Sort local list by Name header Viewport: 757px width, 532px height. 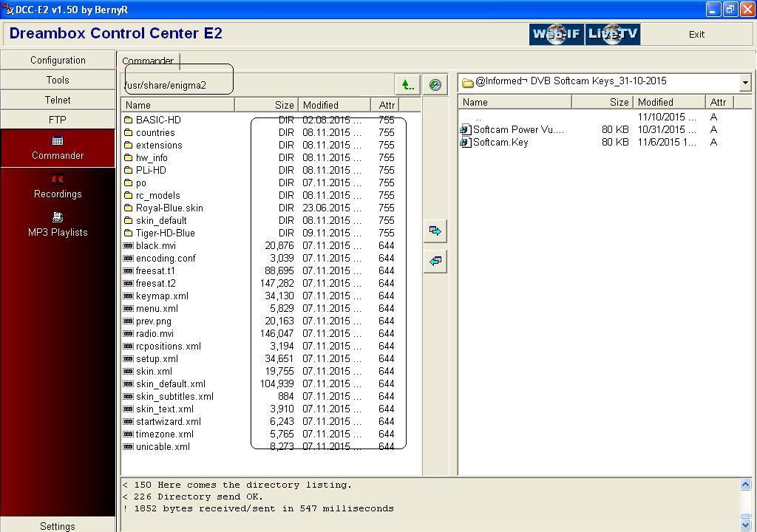(515, 102)
